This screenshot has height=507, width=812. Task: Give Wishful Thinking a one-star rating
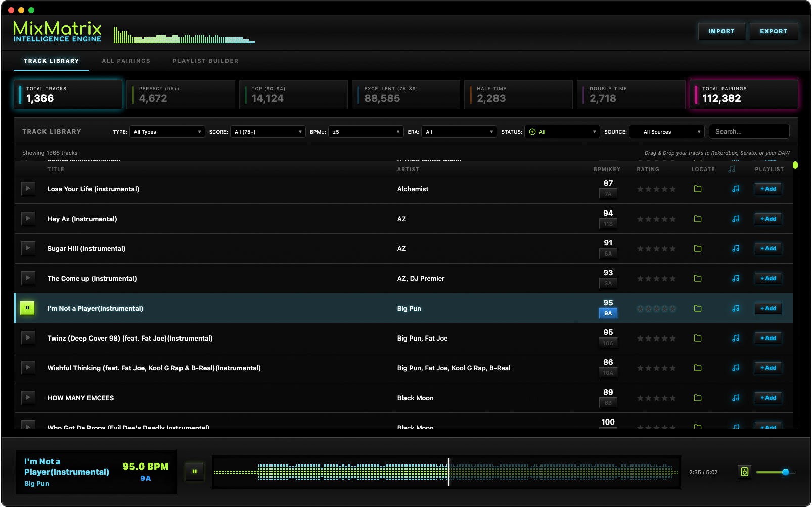pyautogui.click(x=640, y=368)
